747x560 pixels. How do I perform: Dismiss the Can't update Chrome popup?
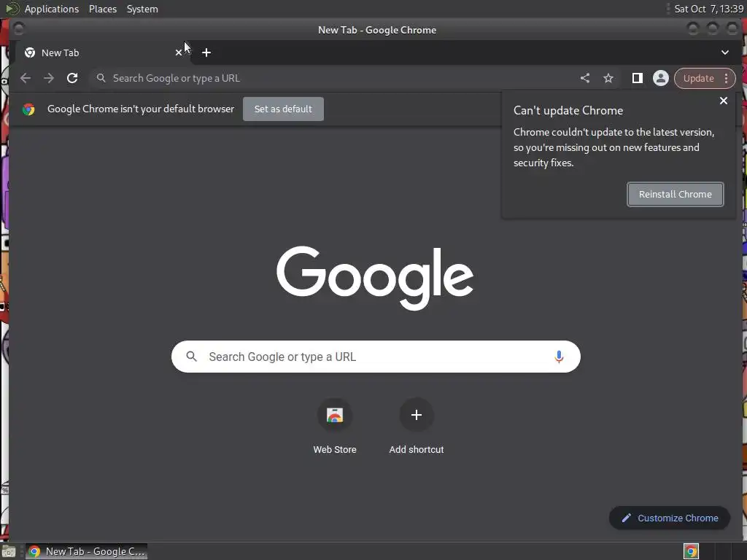coord(724,101)
